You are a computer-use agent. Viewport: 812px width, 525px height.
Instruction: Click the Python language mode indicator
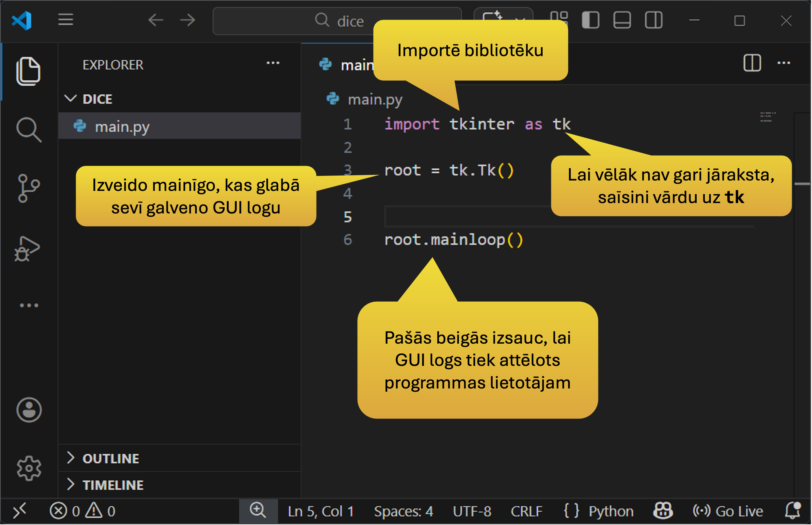click(x=611, y=511)
